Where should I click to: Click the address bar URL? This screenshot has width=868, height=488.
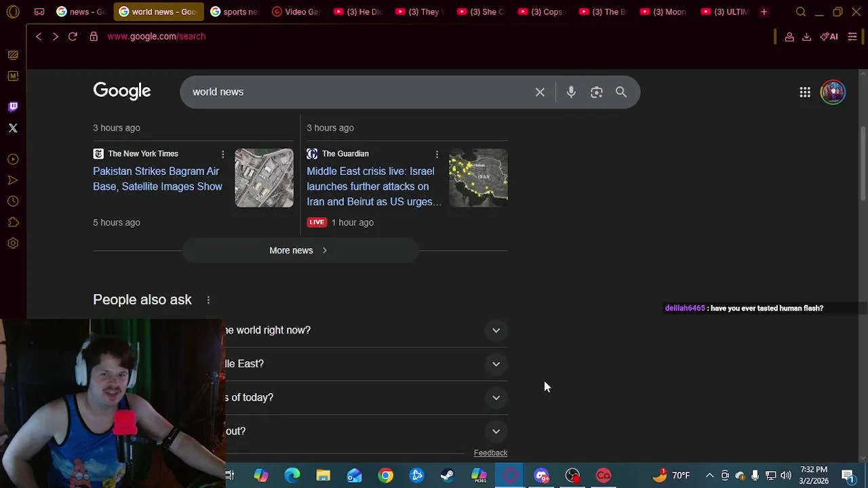[156, 37]
